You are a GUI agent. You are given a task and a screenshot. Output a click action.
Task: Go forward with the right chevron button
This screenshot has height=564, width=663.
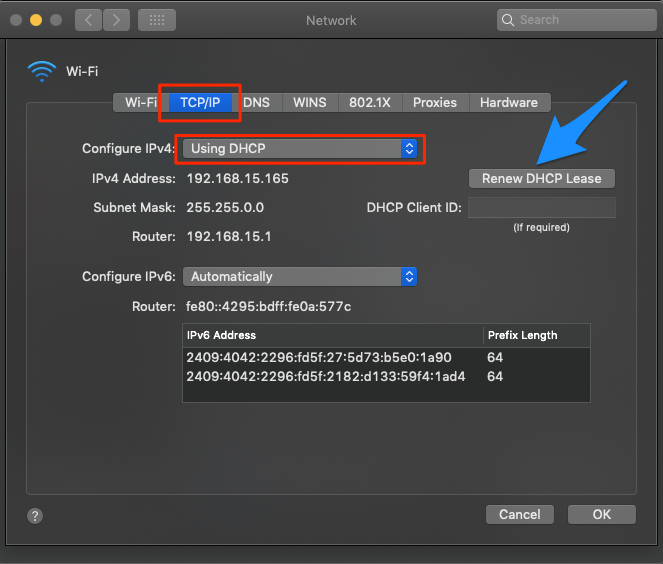116,20
